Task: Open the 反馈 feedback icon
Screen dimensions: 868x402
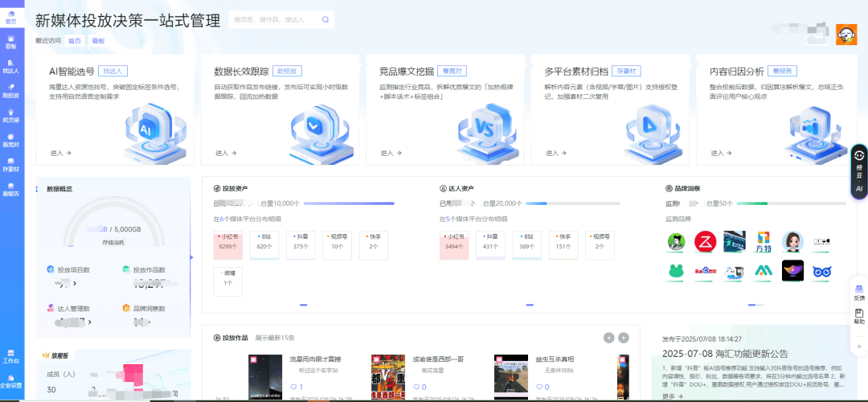Action: click(859, 292)
